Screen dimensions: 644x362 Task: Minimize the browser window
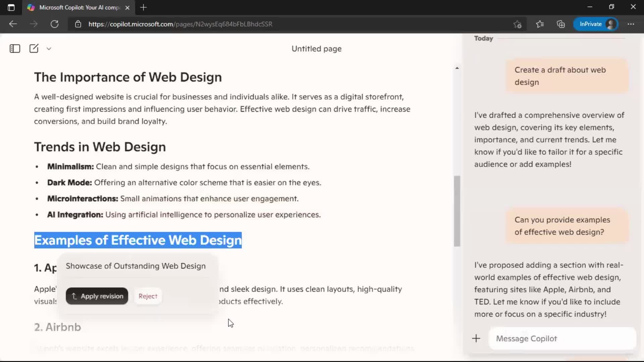click(590, 7)
